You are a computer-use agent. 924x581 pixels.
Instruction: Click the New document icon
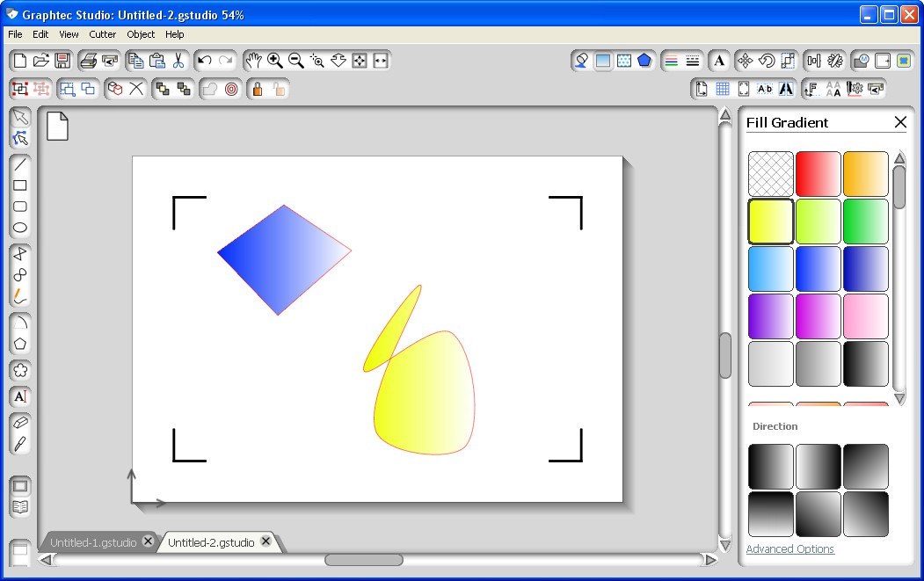(20, 61)
